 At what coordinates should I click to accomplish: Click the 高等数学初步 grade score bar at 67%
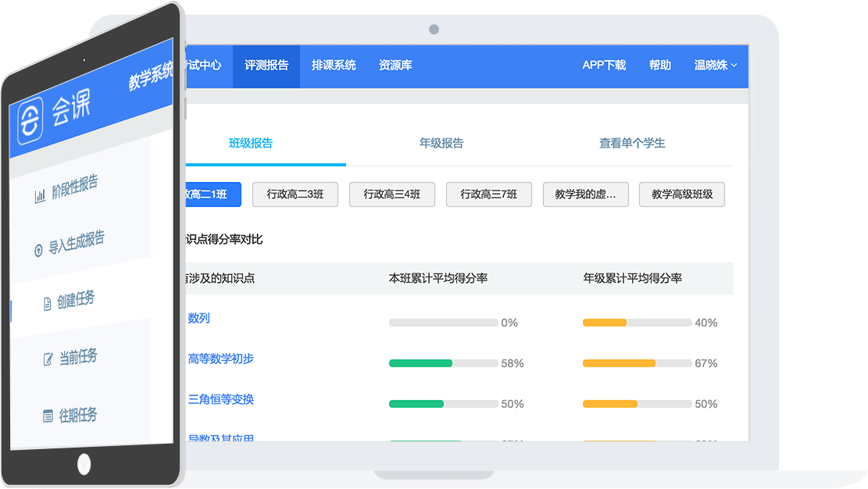pyautogui.click(x=638, y=363)
